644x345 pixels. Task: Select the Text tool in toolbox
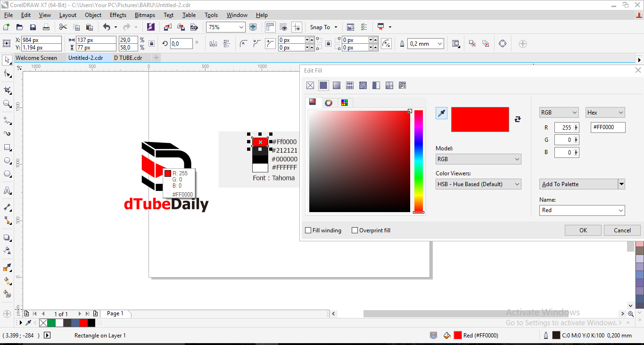click(x=7, y=191)
